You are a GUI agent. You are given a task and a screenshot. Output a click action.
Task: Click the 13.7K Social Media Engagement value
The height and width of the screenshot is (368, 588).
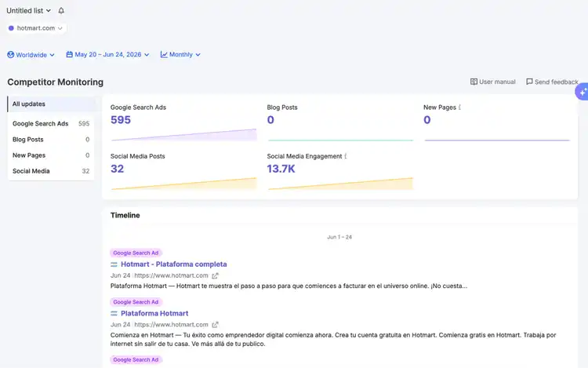pyautogui.click(x=281, y=169)
